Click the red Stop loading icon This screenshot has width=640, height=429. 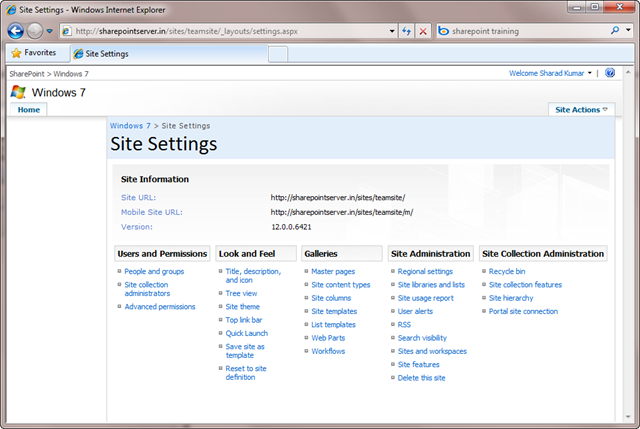(423, 31)
